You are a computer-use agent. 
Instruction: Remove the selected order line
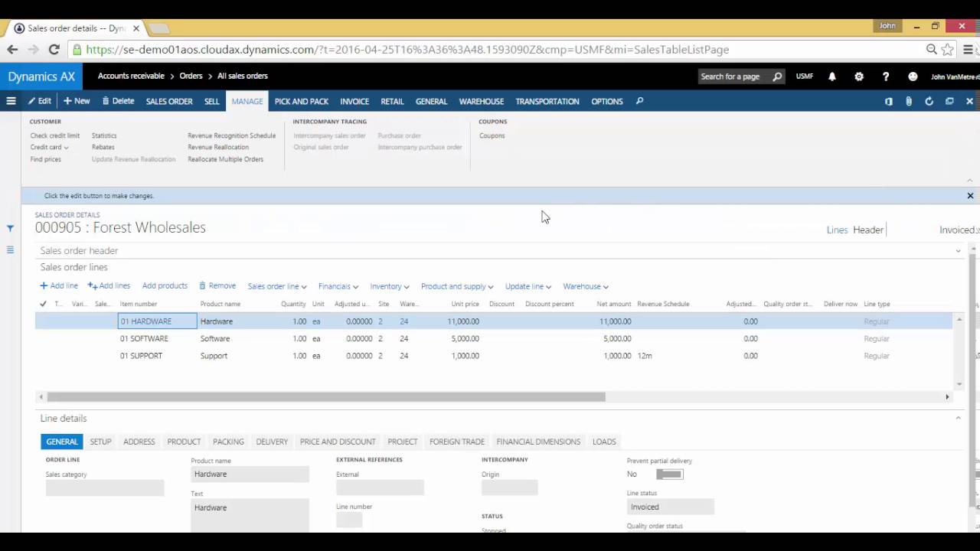pyautogui.click(x=217, y=285)
